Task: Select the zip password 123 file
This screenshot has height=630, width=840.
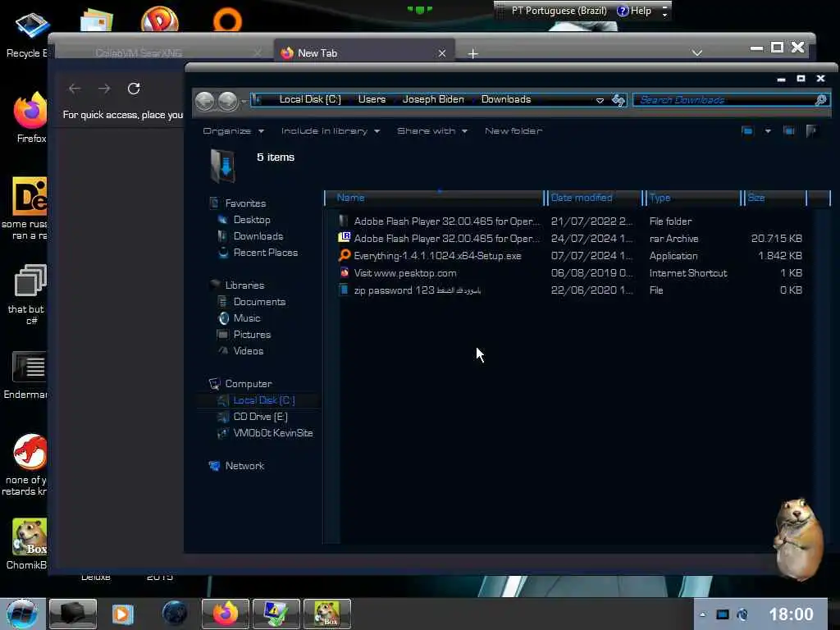Action: [x=417, y=290]
